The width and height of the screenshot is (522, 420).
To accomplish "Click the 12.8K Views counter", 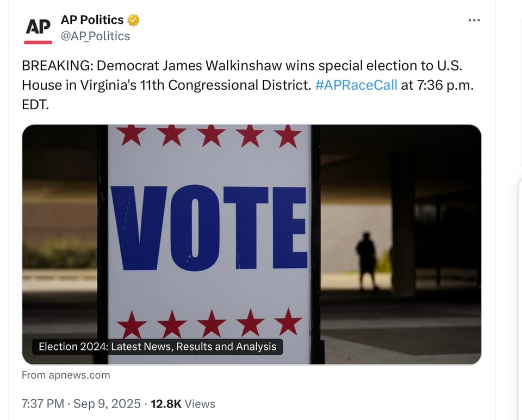I will click(x=181, y=404).
